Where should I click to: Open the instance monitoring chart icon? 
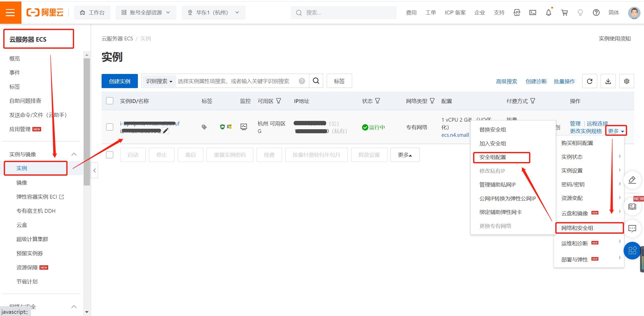[x=244, y=127]
